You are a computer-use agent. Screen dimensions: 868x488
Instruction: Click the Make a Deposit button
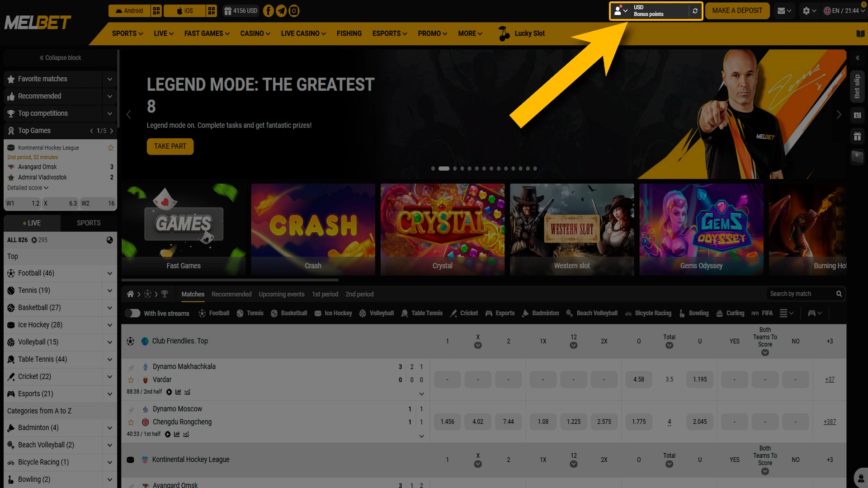pos(737,11)
